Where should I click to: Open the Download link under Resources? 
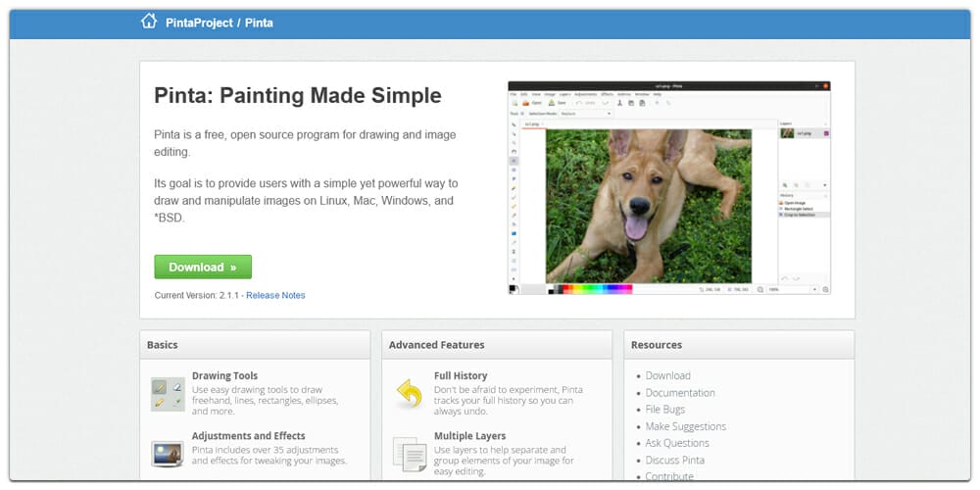pyautogui.click(x=667, y=375)
